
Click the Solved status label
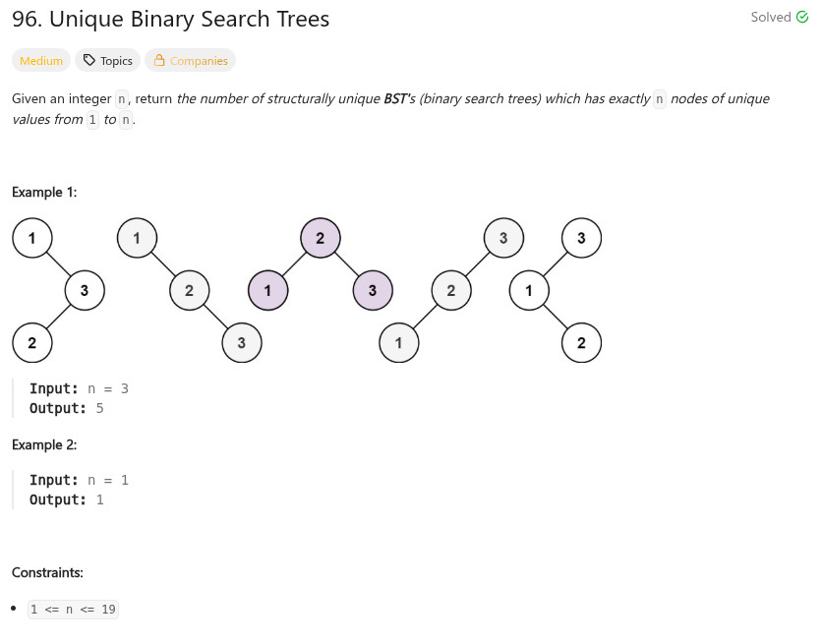770,17
